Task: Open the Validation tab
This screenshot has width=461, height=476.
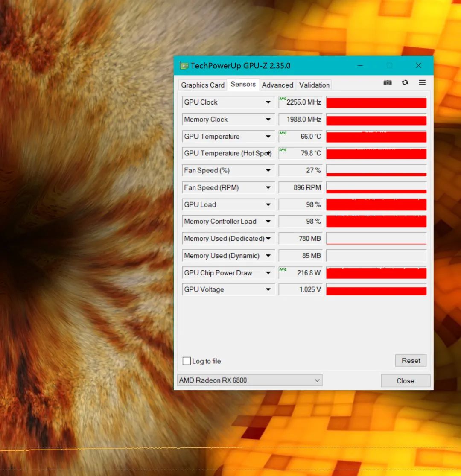Action: tap(314, 85)
